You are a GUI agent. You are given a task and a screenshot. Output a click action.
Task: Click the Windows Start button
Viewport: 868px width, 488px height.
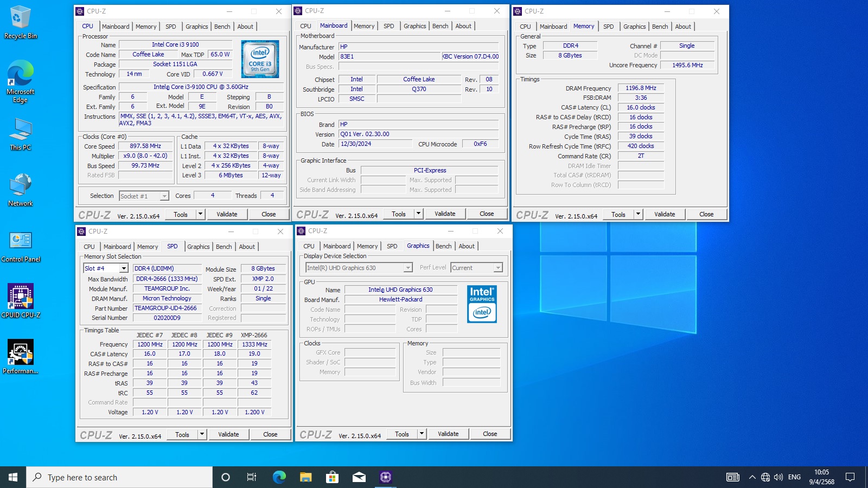tap(13, 477)
